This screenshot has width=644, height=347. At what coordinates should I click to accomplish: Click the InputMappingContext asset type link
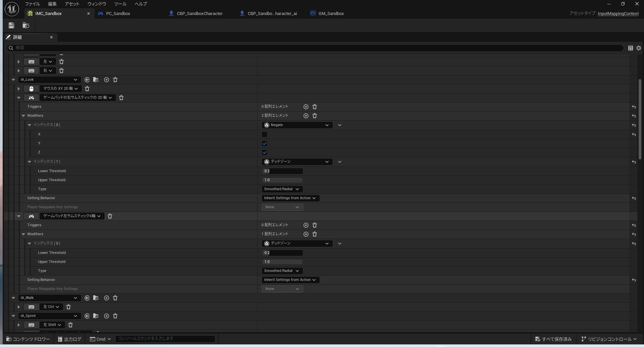click(x=618, y=14)
